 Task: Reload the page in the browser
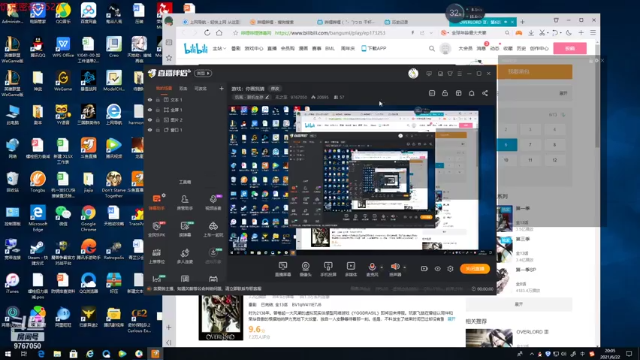207,33
